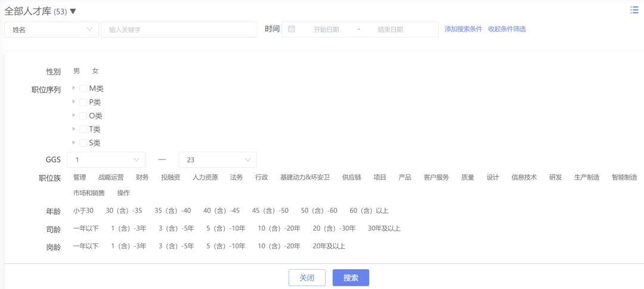Select job family 财务
The width and height of the screenshot is (644, 289).
click(x=143, y=177)
